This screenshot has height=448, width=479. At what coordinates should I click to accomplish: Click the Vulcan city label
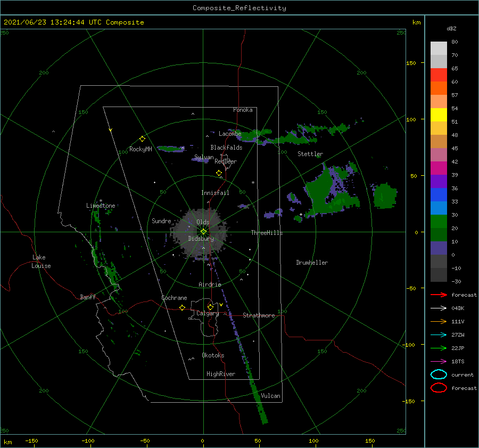coord(271,396)
